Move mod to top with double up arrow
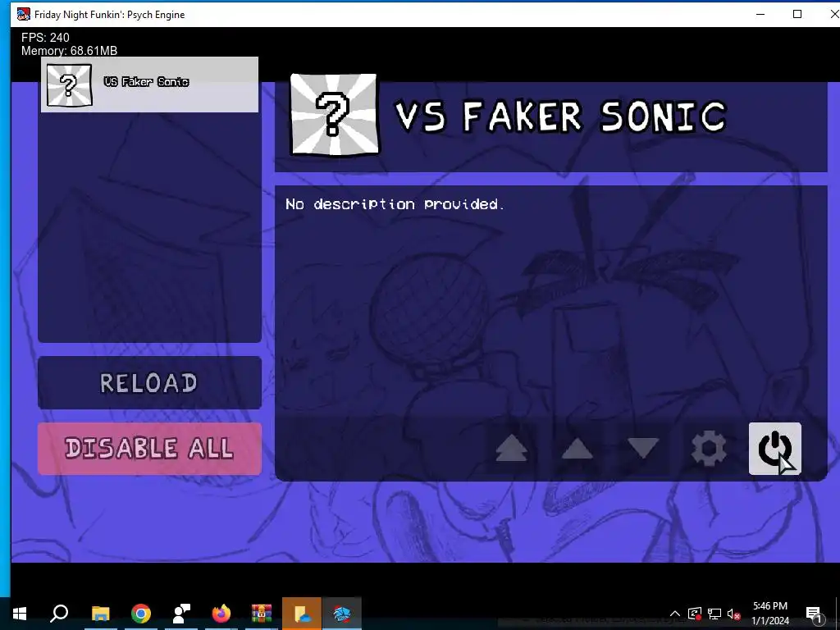Image resolution: width=840 pixels, height=630 pixels. 511,449
